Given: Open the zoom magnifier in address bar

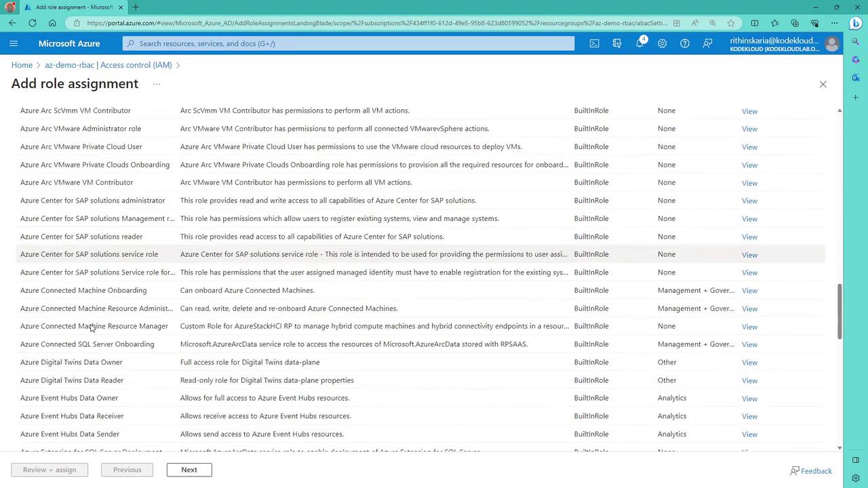Looking at the screenshot, I should click(x=713, y=23).
